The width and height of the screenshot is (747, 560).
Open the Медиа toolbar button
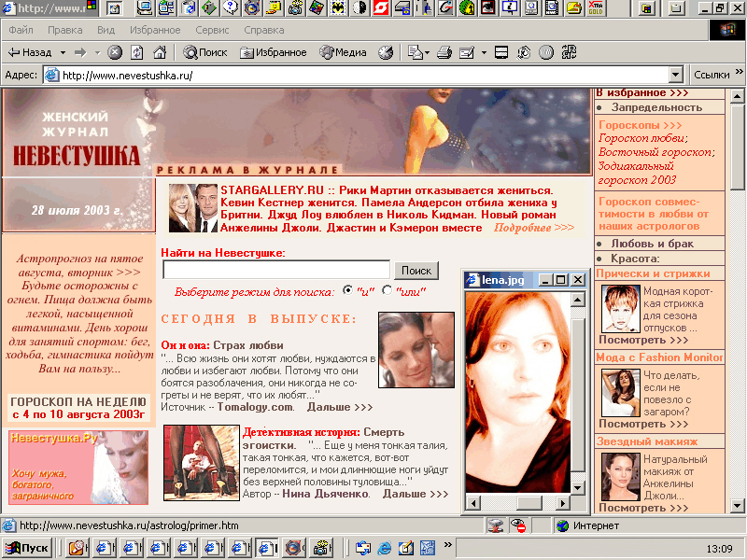(x=343, y=52)
